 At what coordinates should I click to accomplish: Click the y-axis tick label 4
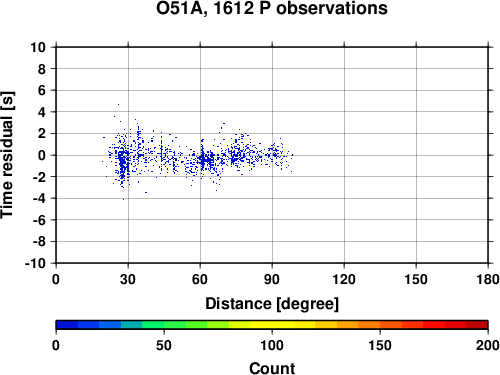[x=42, y=112]
